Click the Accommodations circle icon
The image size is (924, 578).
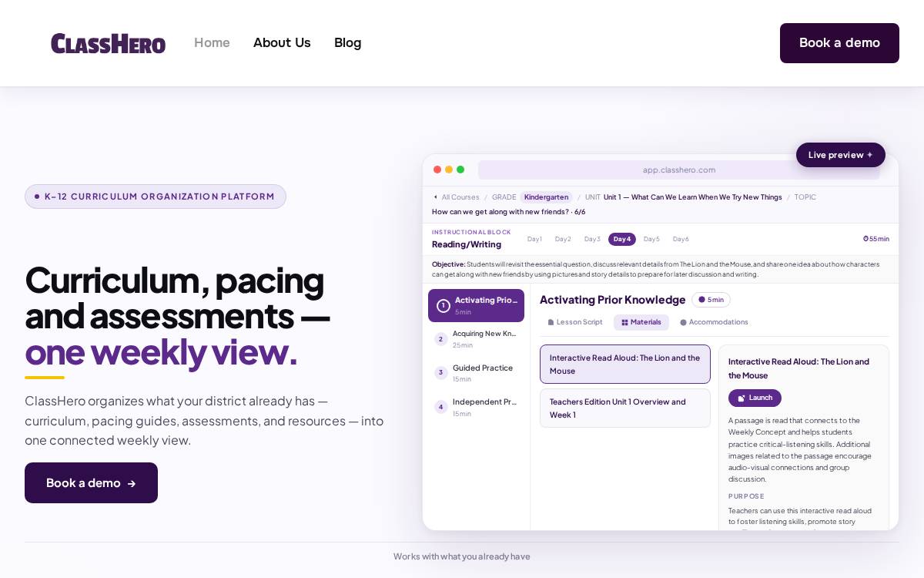point(683,322)
